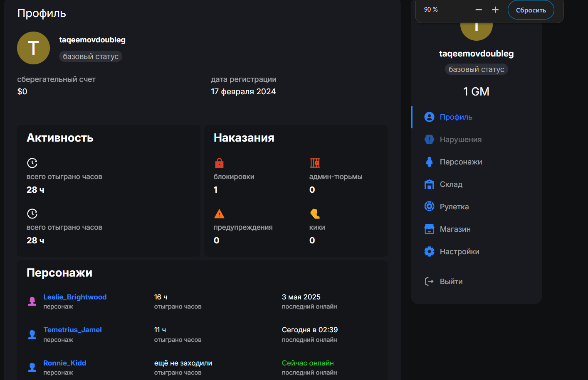Viewport: 588px width, 380px height.
Task: Open Ronnie_Kidd character link
Action: click(65, 363)
